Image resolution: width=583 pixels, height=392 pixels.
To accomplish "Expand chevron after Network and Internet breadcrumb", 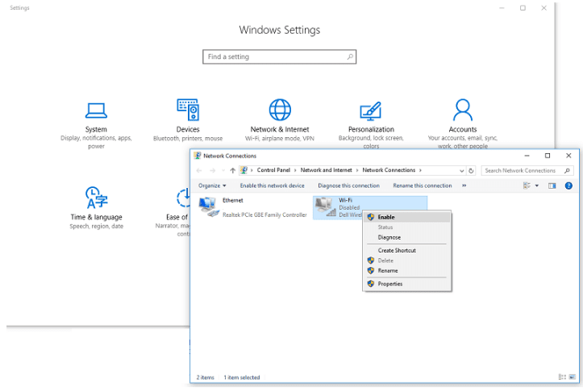I will (357, 170).
